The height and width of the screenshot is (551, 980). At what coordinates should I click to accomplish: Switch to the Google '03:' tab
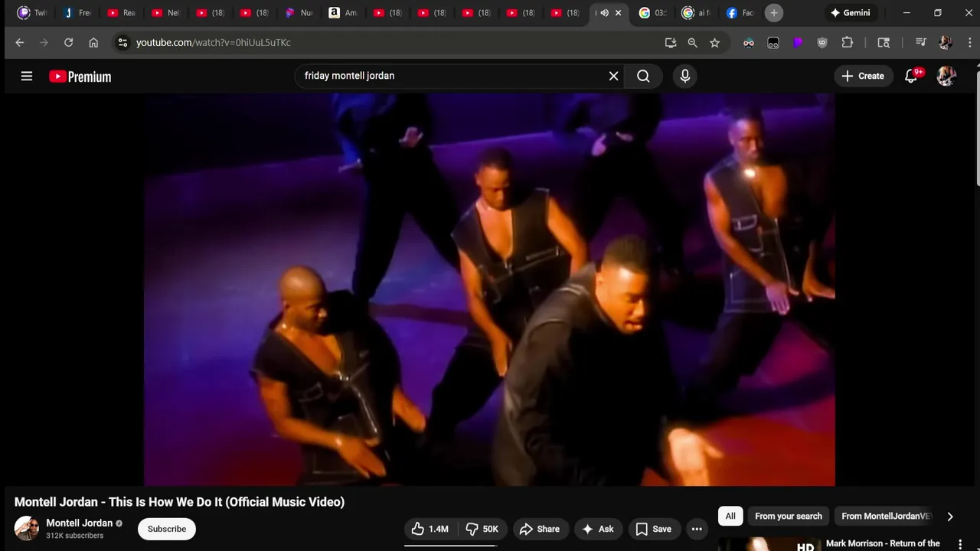653,13
